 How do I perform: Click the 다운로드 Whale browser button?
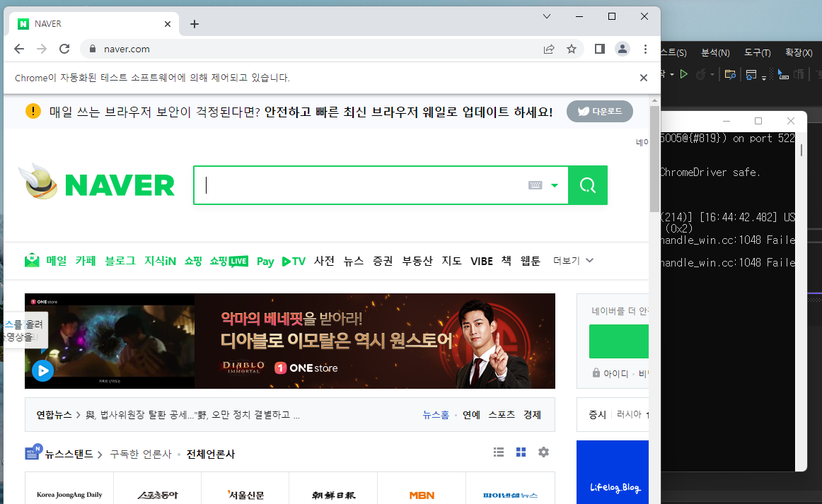pos(600,111)
